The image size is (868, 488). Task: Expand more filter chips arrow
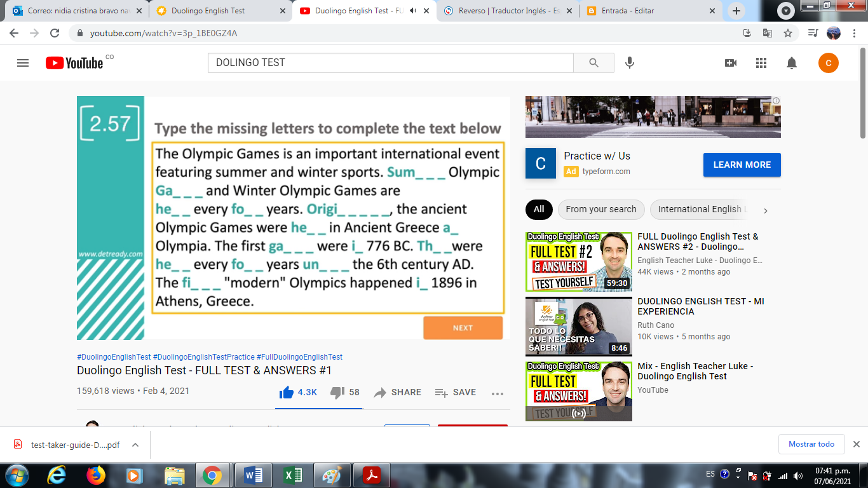[x=766, y=210]
